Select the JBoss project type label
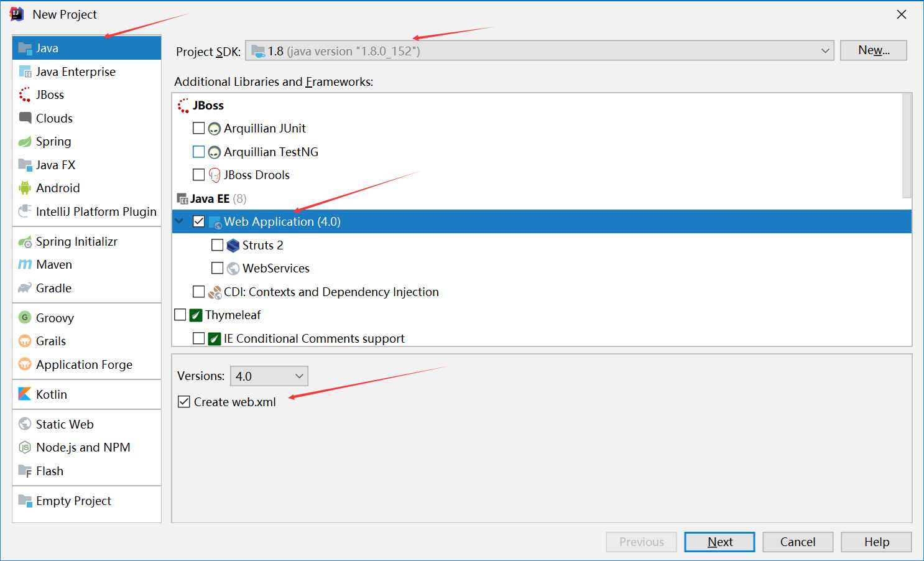Viewport: 924px width, 561px height. pyautogui.click(x=50, y=95)
